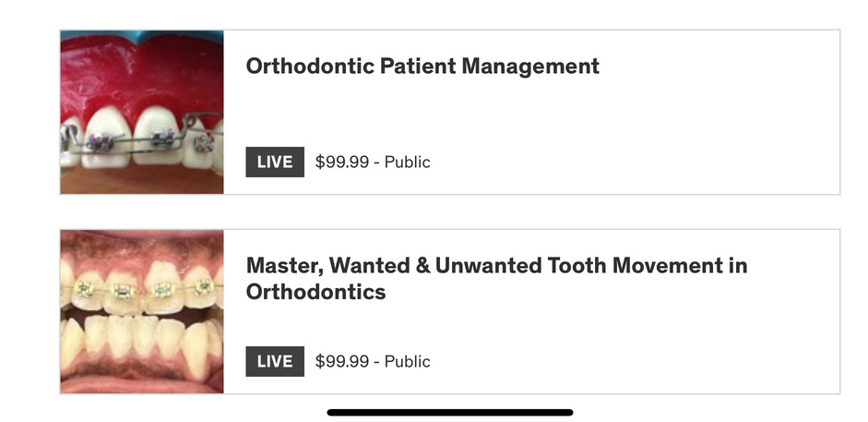This screenshot has width=868, height=422.
Task: Click the Master, Wanted & Unwanted Tooth Movement title
Action: pos(496,279)
